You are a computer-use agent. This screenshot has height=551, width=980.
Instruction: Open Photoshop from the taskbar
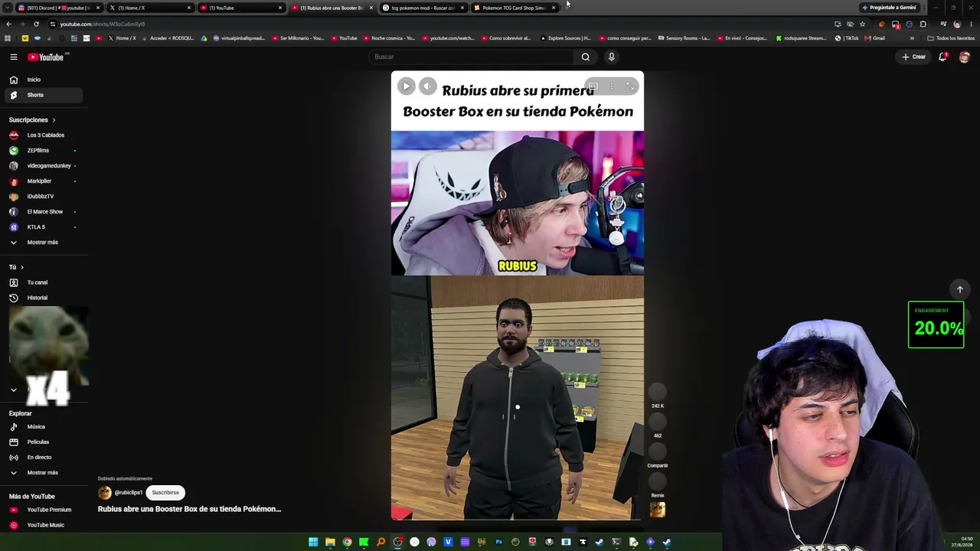coord(498,543)
